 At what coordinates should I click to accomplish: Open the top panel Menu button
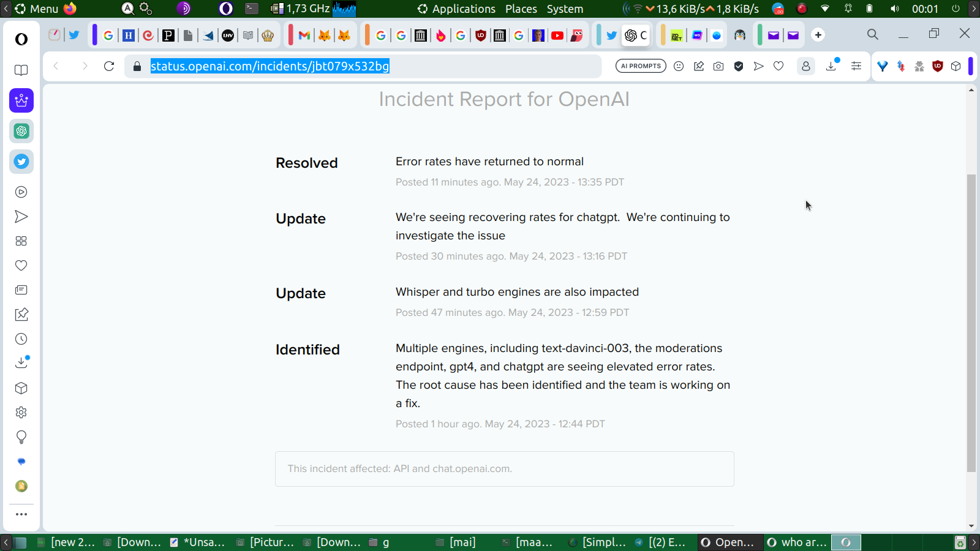coord(37,9)
